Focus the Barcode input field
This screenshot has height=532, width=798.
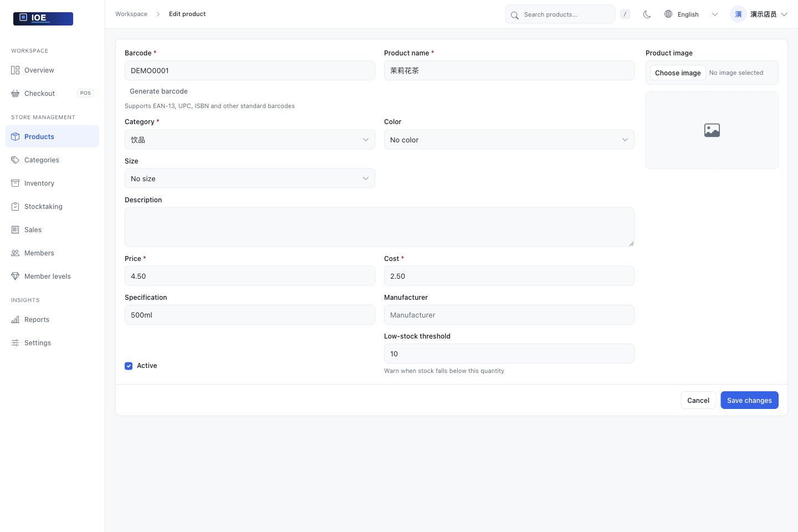click(250, 70)
